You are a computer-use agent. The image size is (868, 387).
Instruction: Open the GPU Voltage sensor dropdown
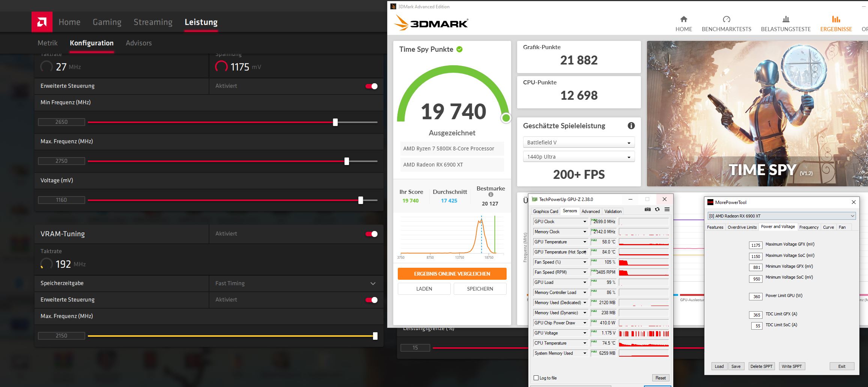tap(585, 333)
